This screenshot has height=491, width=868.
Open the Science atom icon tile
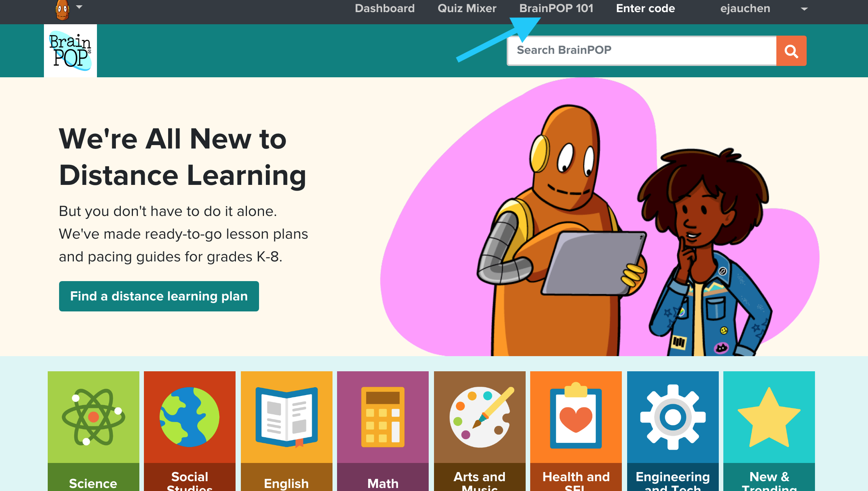94,417
